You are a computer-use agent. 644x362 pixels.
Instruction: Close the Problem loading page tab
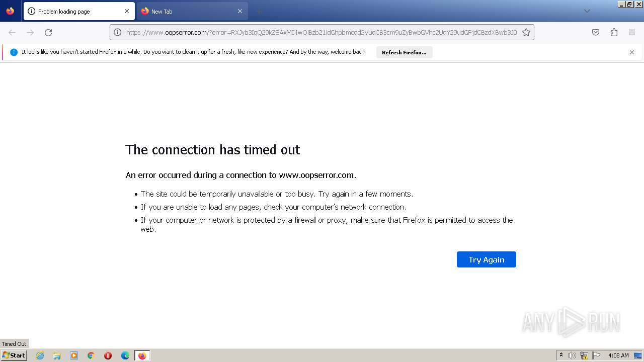[x=127, y=11]
